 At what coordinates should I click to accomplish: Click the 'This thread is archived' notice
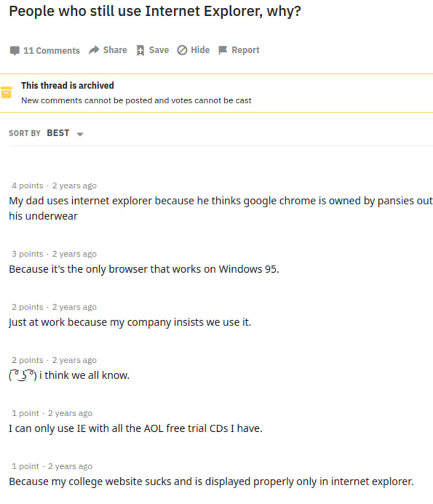(x=67, y=85)
